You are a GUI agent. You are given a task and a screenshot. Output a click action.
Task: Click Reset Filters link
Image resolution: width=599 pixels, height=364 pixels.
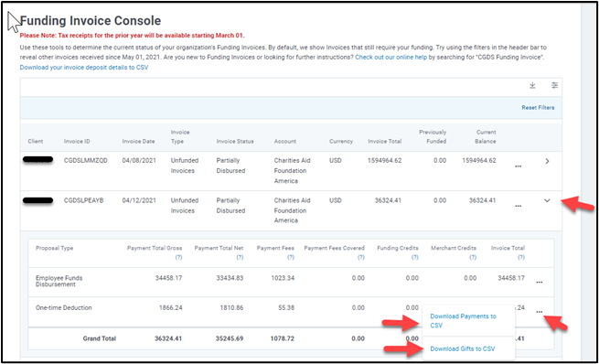pos(538,108)
